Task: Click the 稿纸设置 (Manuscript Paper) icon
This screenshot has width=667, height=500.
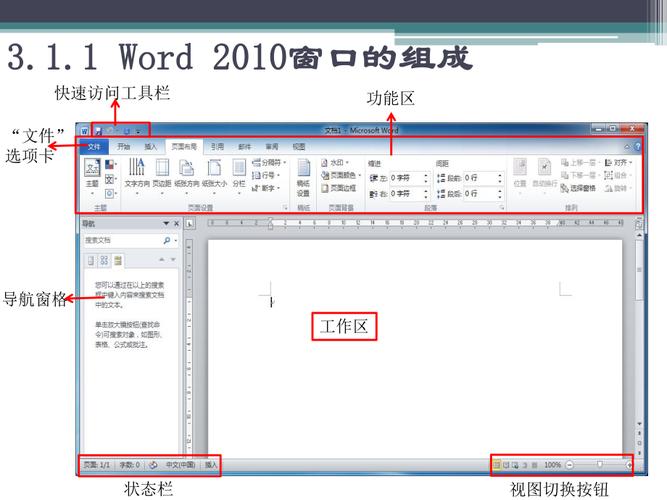Action: tap(303, 167)
